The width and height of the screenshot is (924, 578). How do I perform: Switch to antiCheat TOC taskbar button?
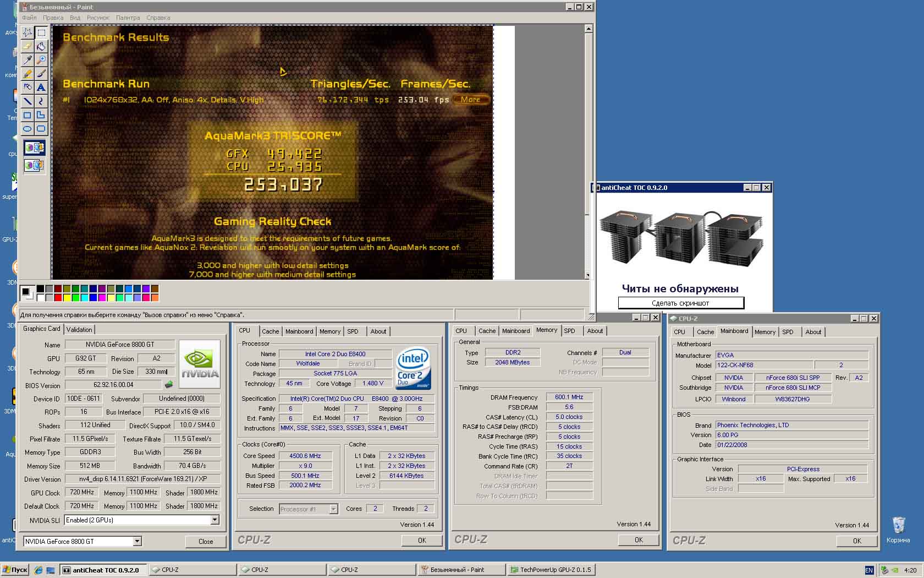tap(103, 570)
